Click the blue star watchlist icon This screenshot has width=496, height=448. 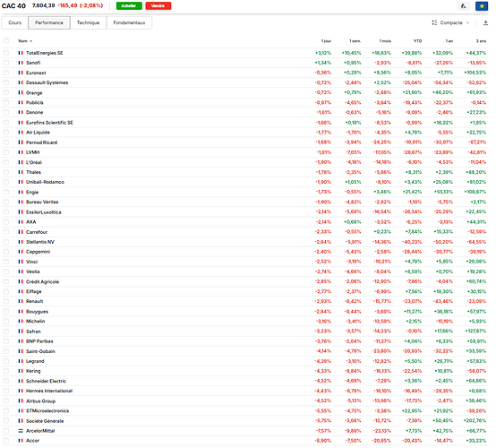[482, 6]
